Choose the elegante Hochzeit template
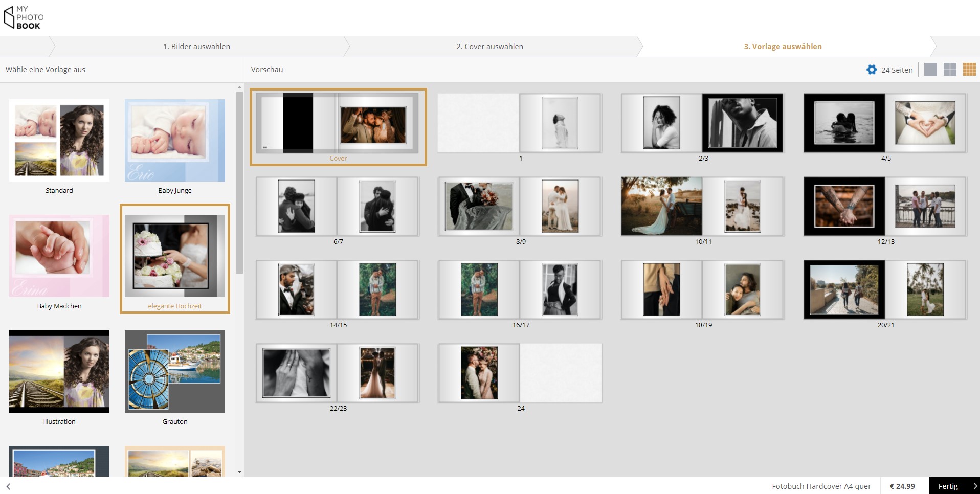980x494 pixels. click(x=175, y=259)
